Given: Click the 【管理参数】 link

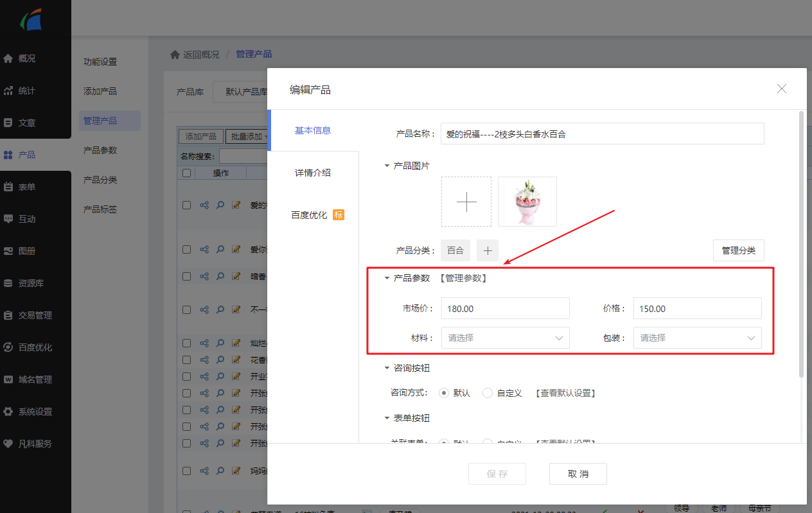Looking at the screenshot, I should [464, 278].
